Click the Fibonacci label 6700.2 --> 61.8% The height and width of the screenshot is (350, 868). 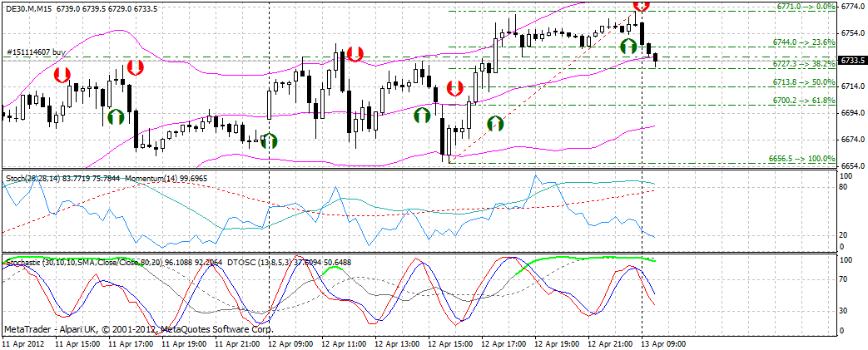point(804,101)
